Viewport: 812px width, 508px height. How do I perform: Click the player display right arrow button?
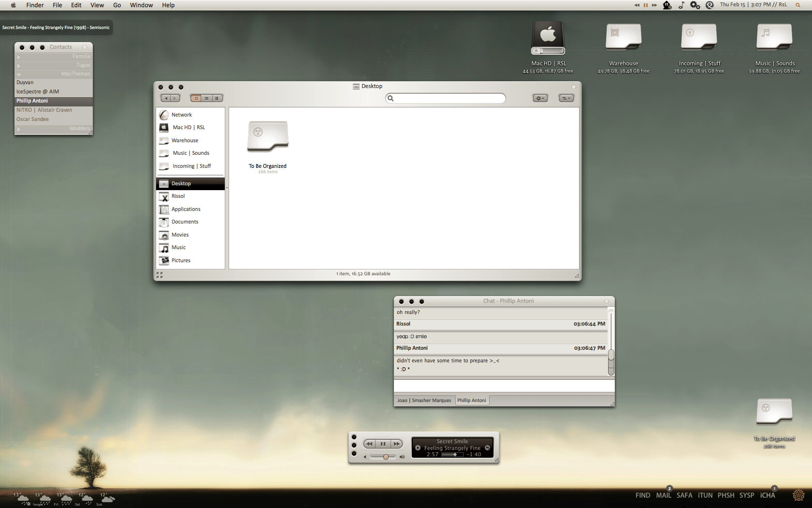coord(488,448)
